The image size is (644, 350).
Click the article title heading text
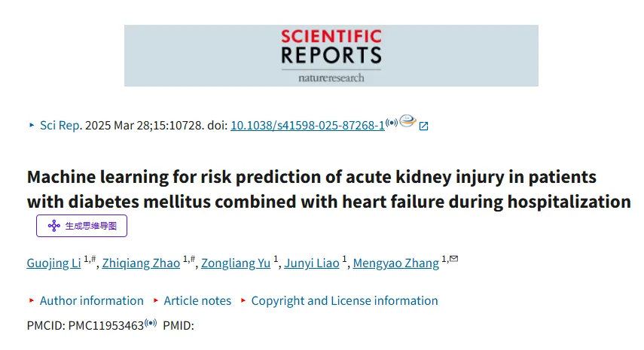(x=328, y=189)
